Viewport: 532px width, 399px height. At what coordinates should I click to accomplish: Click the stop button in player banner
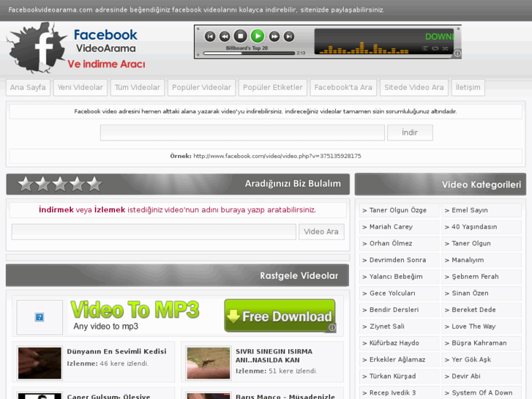click(241, 36)
